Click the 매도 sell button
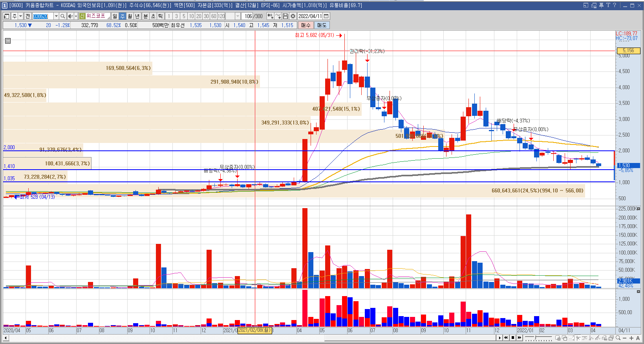Screen dimensions: 644x344 pos(322,25)
